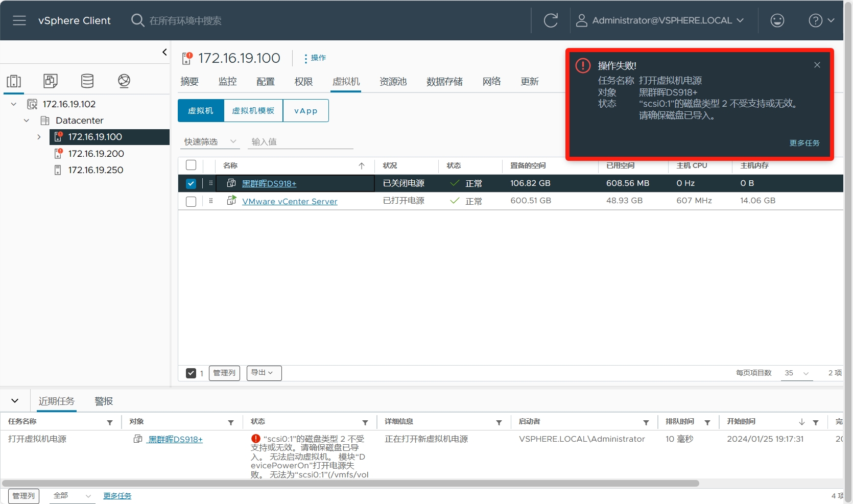Filter recent tasks by 对象 column
This screenshot has height=504, width=853.
(x=231, y=422)
